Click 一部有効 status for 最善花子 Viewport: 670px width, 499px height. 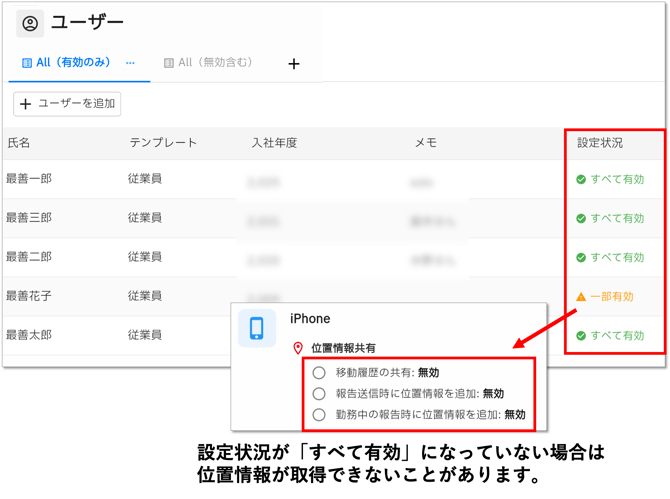click(x=611, y=297)
